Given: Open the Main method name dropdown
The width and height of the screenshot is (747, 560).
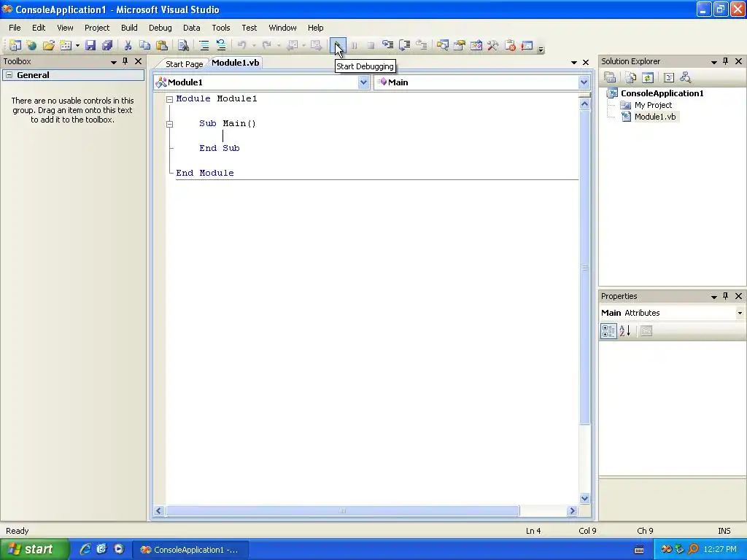Looking at the screenshot, I should [x=584, y=82].
